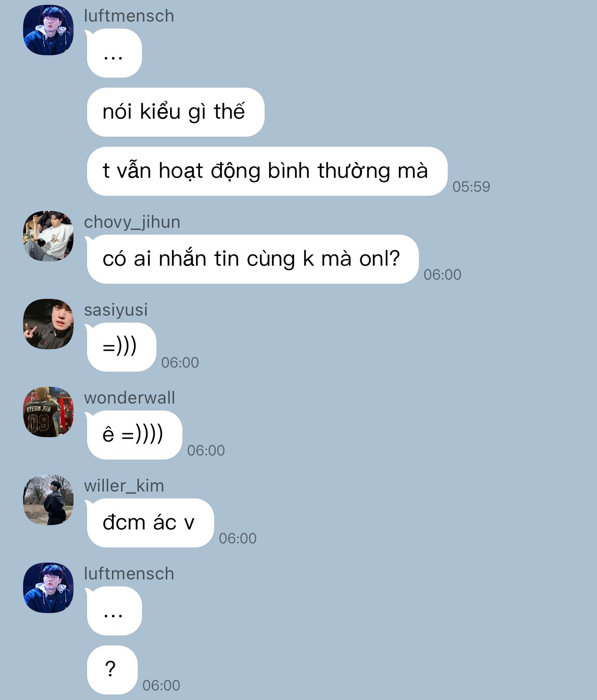Open sasiyusi's profile avatar

click(48, 324)
